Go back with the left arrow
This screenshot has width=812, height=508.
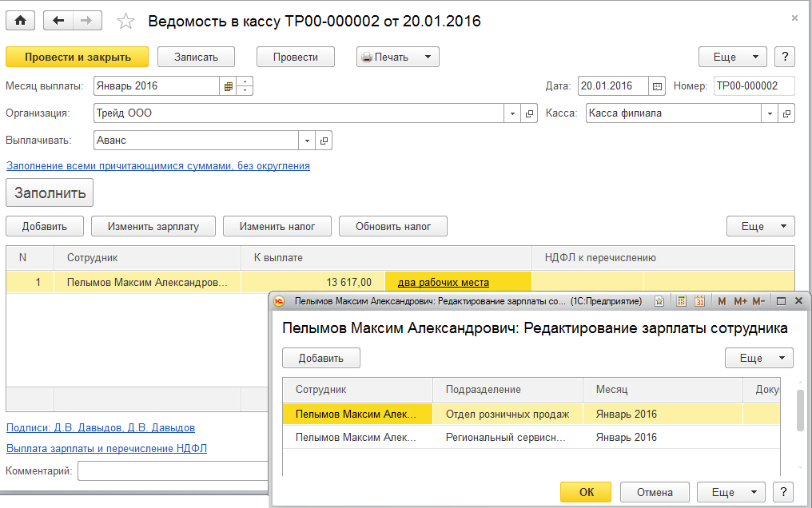58,21
